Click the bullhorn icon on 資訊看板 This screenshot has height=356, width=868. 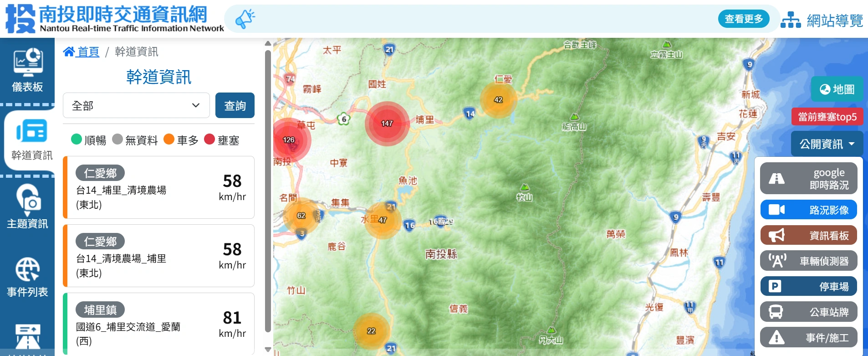776,235
